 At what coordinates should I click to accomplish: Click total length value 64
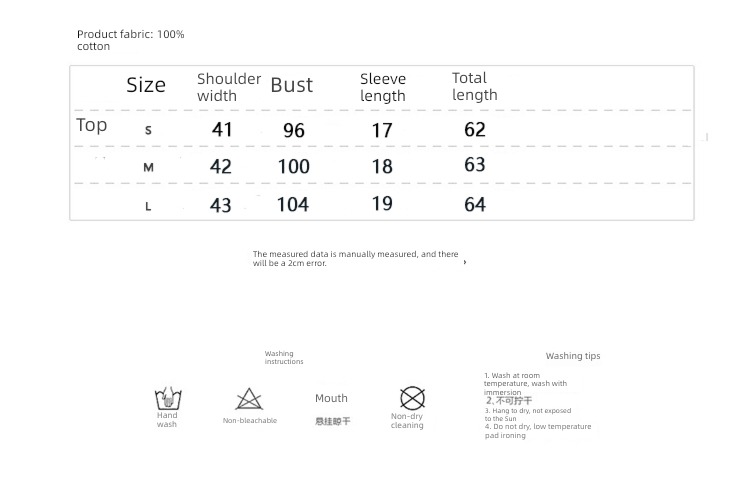click(475, 205)
